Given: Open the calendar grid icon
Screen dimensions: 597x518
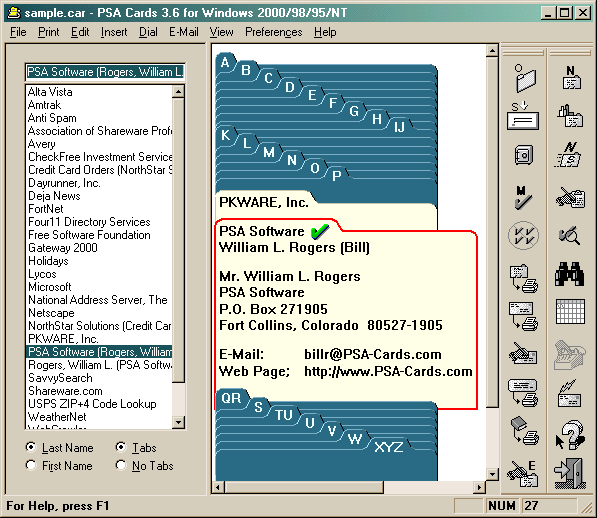Looking at the screenshot, I should pos(570,311).
